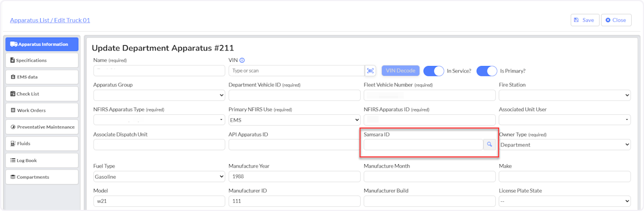This screenshot has width=644, height=211.
Task: Toggle the In Service switch
Action: [434, 71]
